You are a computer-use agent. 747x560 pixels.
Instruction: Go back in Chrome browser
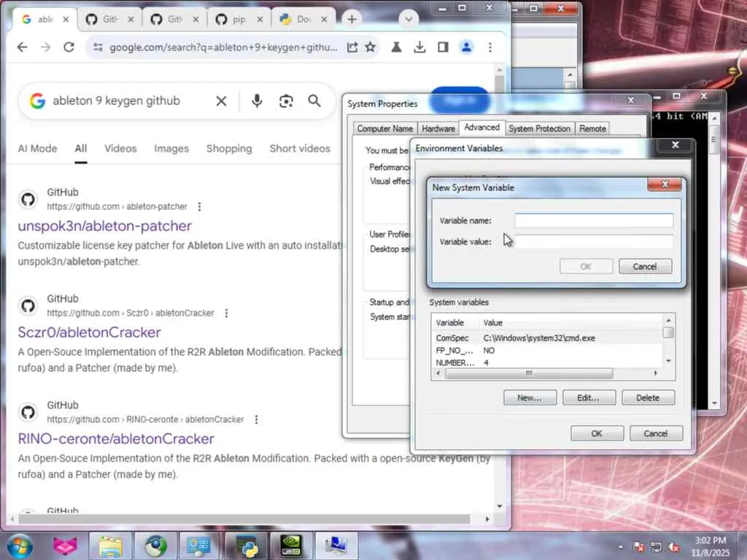(23, 47)
